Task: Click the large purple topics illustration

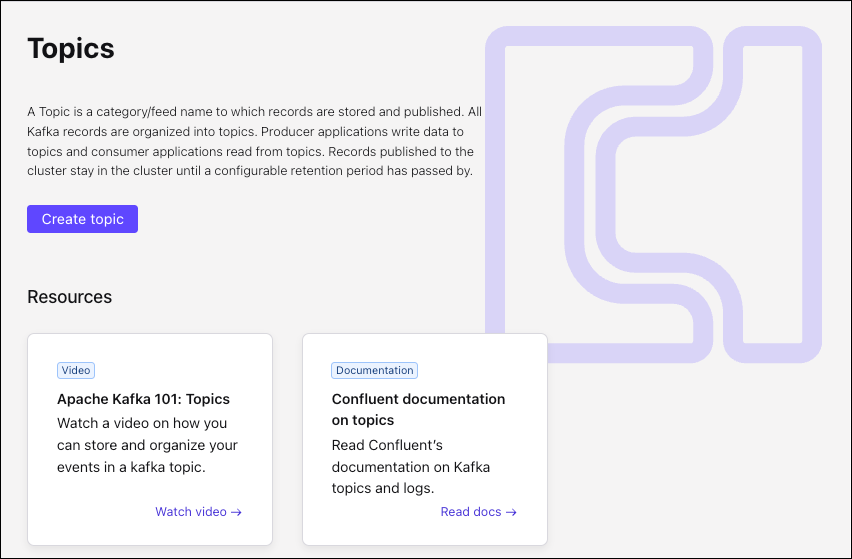Action: coord(653,193)
